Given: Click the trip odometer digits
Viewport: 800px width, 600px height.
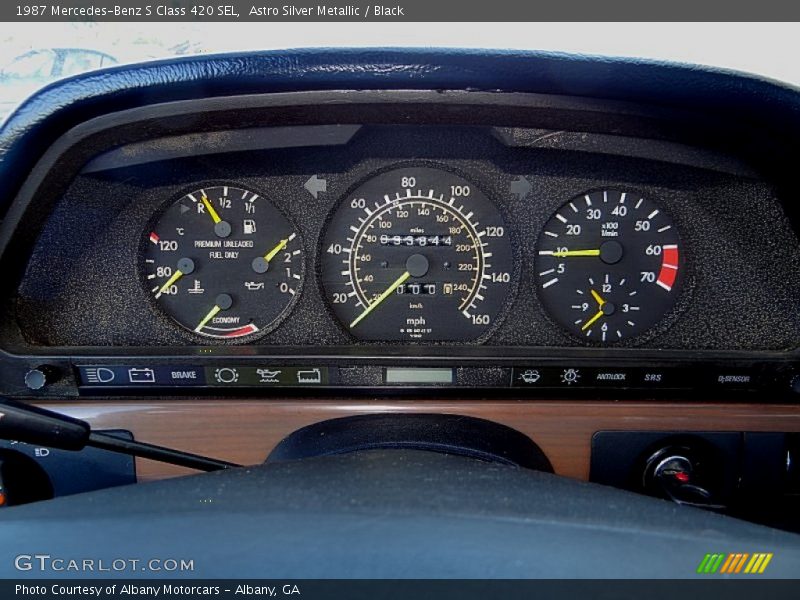Looking at the screenshot, I should (416, 289).
